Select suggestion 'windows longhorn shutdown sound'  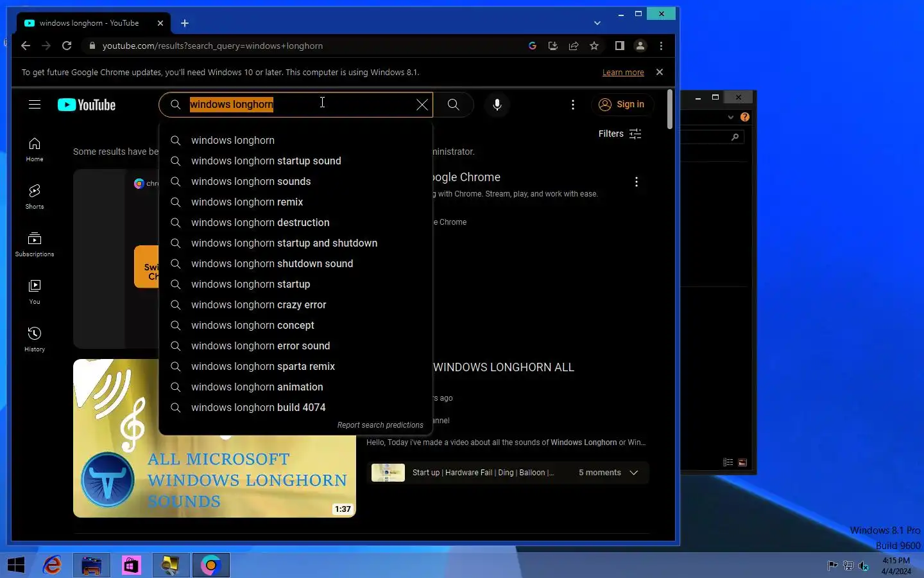[x=296, y=264]
